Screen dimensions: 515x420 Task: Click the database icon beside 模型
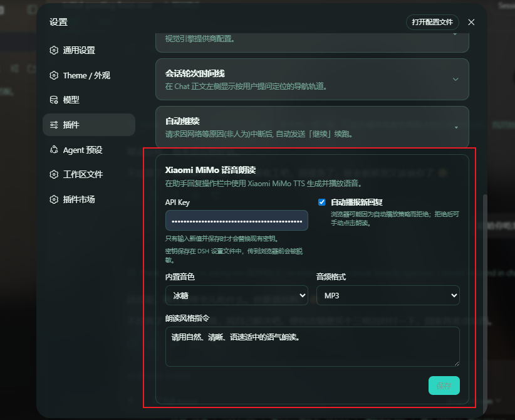coord(54,100)
